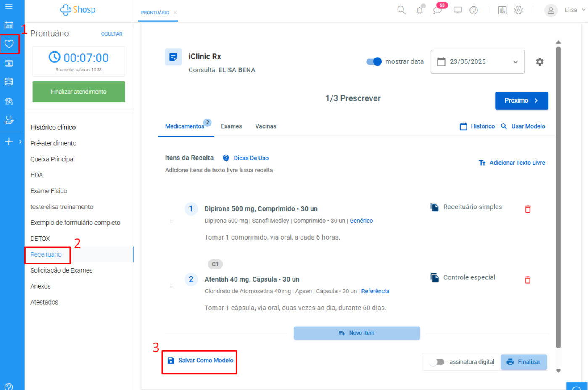Switch to the Exames tab
Screen dimensions: 588x390
click(x=231, y=126)
